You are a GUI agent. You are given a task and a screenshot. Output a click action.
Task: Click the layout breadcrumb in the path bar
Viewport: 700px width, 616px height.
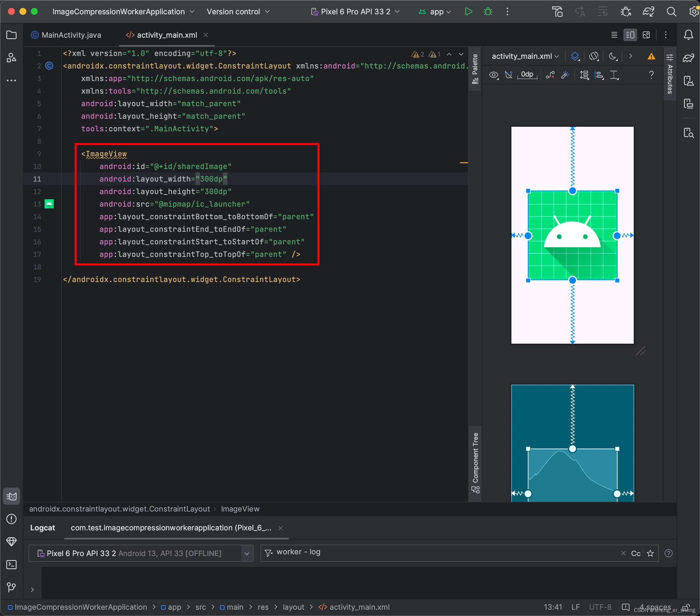(x=293, y=607)
